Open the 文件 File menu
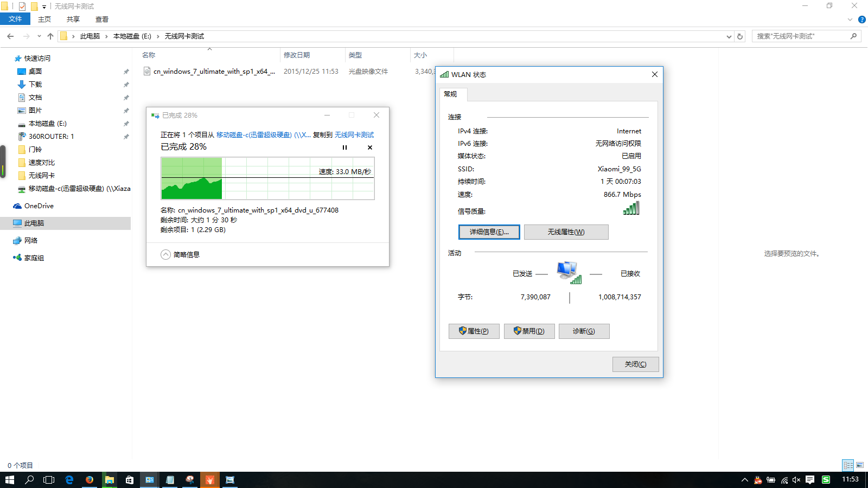This screenshot has height=488, width=868. [15, 19]
